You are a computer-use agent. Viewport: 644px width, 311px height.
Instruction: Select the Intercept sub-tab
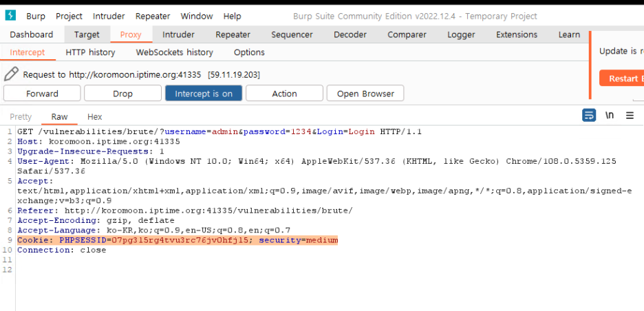click(27, 52)
